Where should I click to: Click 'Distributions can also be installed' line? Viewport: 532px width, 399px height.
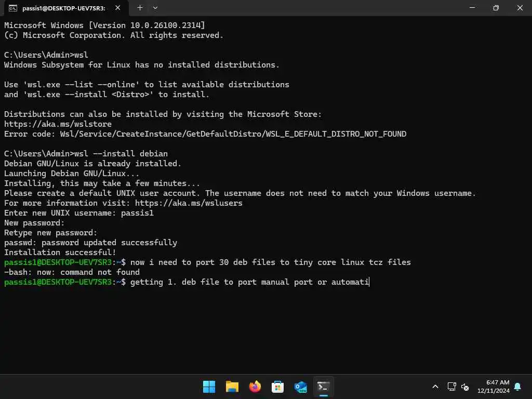point(163,114)
